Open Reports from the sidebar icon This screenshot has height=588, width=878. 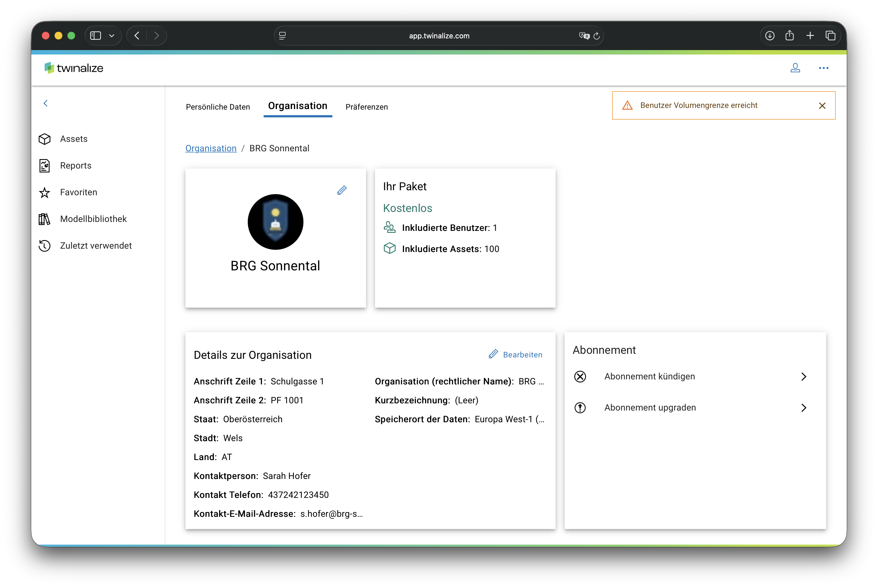coord(45,166)
